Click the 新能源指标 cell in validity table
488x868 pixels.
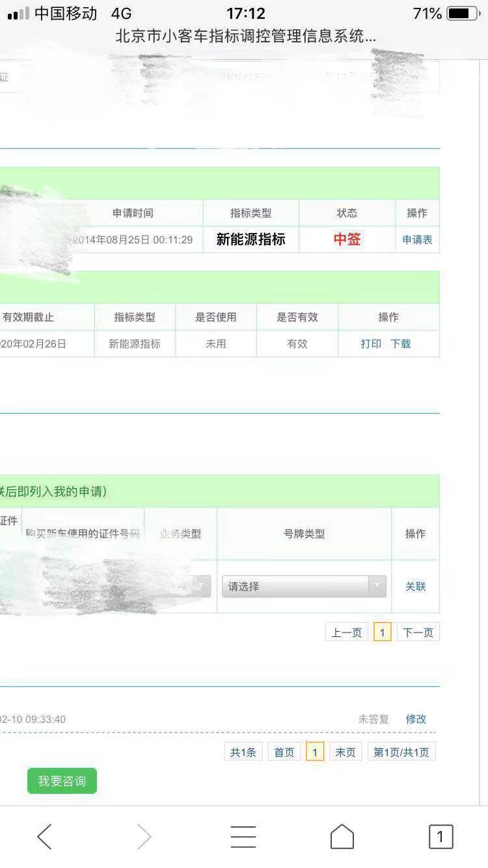(135, 344)
